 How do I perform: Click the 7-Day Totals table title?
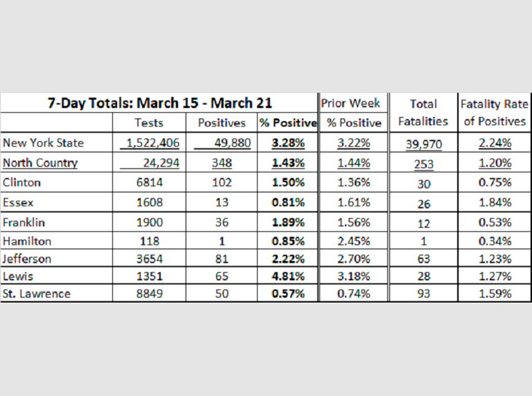click(160, 103)
